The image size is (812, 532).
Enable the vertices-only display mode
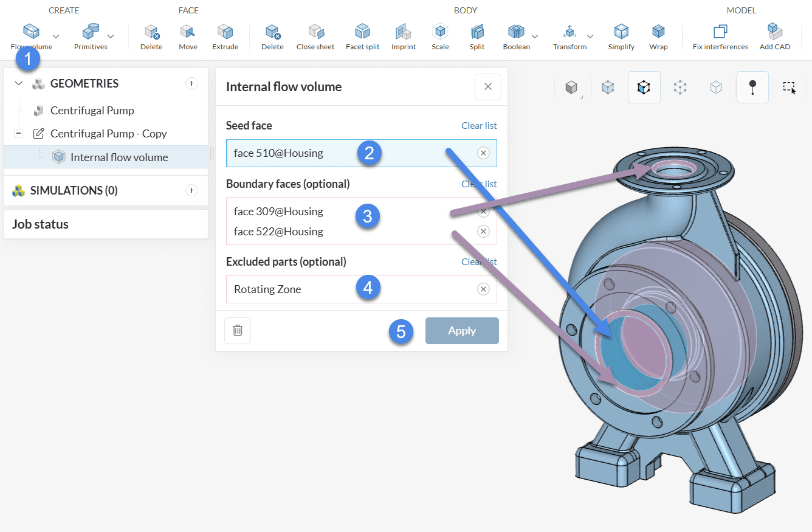tap(680, 88)
